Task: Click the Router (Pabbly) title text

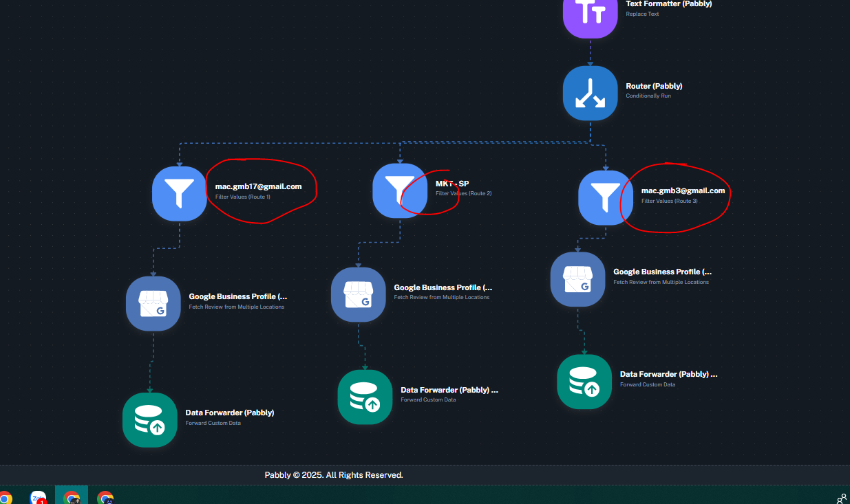Action: coord(654,86)
